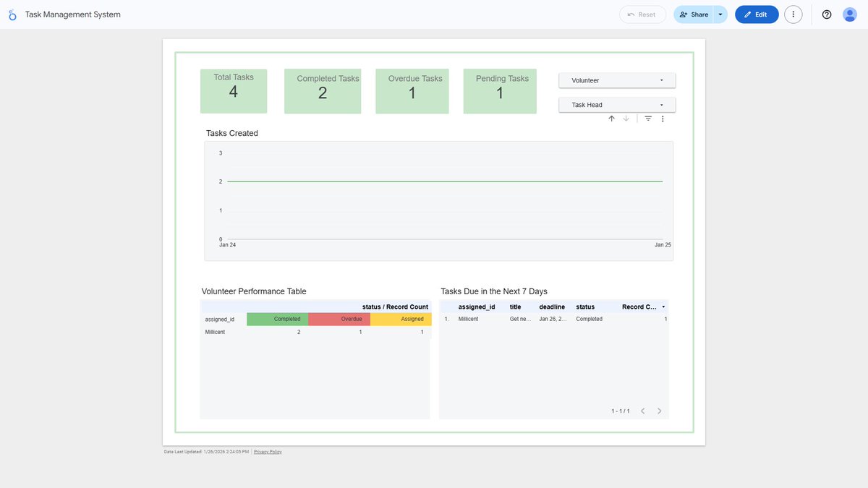This screenshot has height=488, width=868.
Task: Click the assigned_id label in Volunteer Performance Table
Action: pyautogui.click(x=220, y=319)
